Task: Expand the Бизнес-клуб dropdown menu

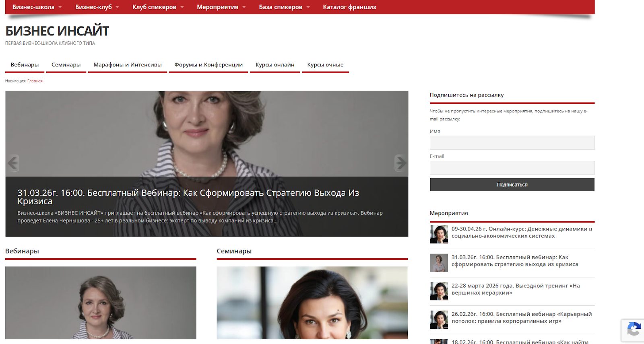Action: (x=97, y=7)
